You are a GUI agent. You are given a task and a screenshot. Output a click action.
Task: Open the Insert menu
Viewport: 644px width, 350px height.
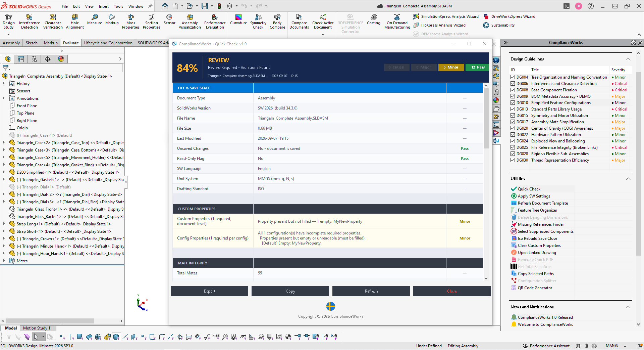pos(104,6)
